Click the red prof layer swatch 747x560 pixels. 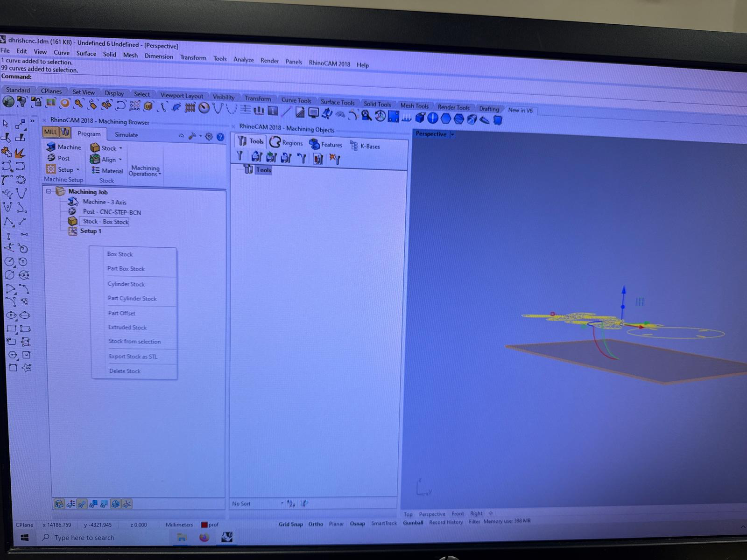[204, 525]
